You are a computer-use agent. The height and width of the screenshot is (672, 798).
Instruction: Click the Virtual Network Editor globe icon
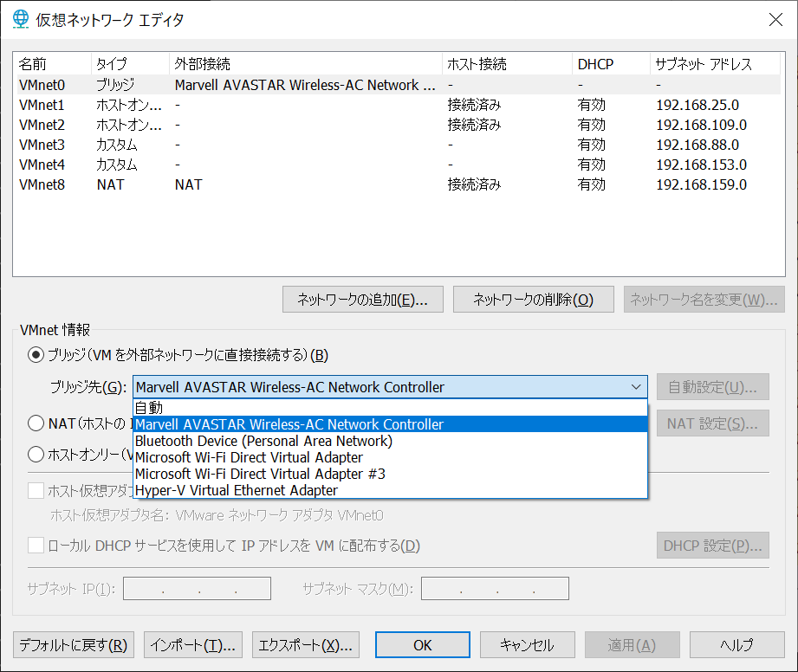tap(21, 19)
